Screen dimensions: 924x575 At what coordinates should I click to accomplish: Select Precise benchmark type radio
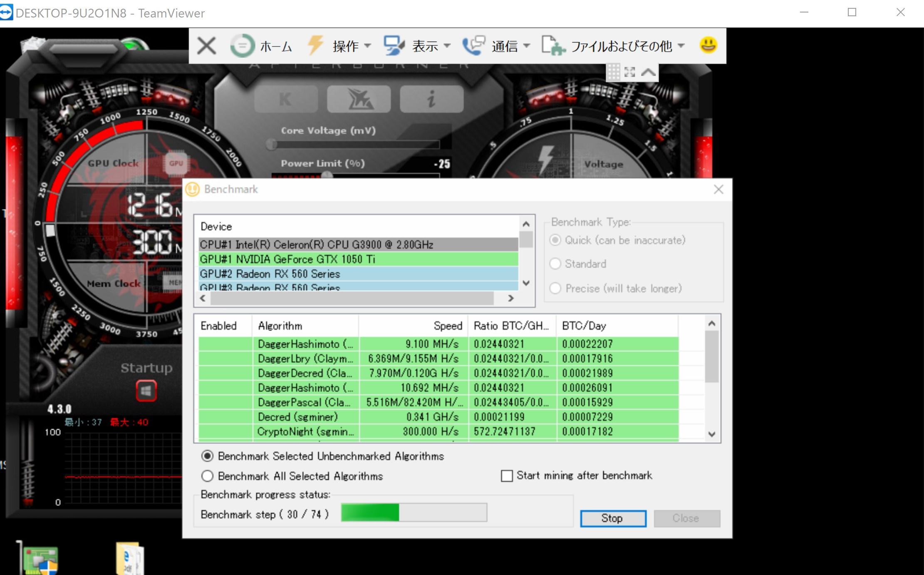coord(555,288)
